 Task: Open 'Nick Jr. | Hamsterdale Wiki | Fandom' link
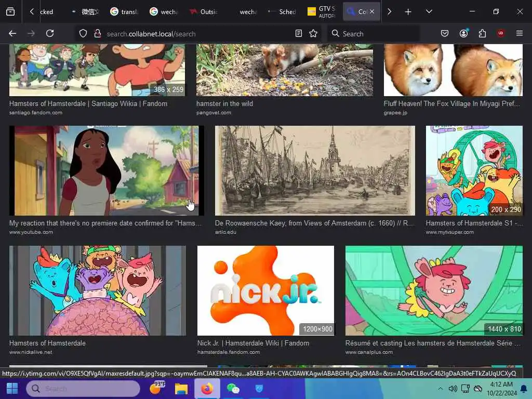(253, 343)
